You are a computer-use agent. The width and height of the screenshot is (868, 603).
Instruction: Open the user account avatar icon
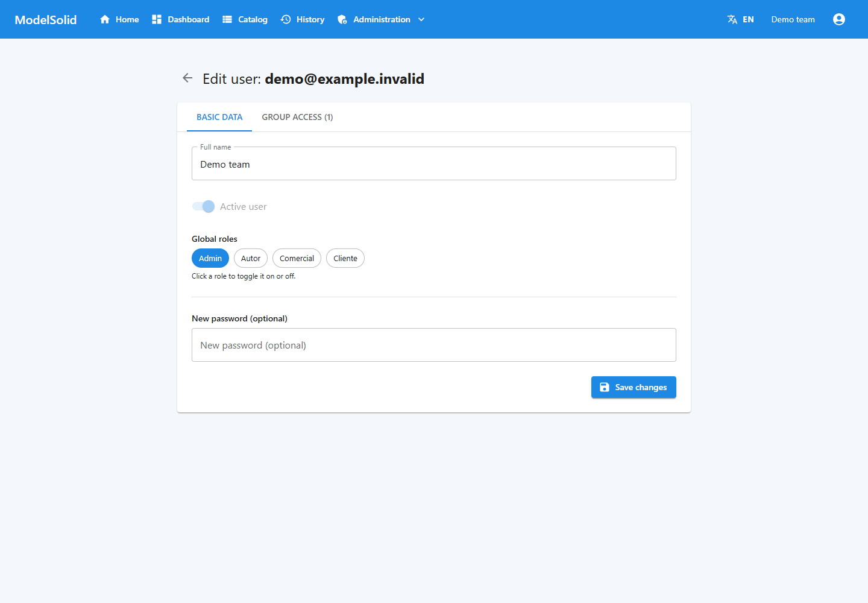(x=839, y=19)
